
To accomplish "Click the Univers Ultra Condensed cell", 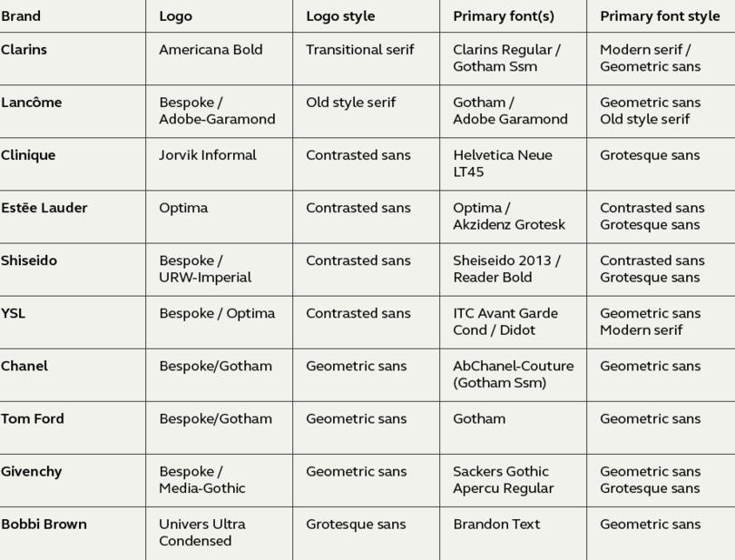I will [x=219, y=534].
